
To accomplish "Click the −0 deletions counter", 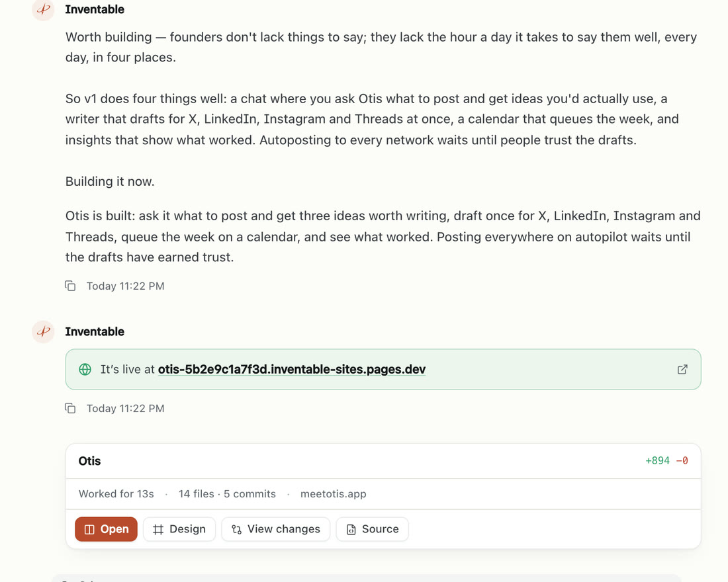I will coord(682,461).
